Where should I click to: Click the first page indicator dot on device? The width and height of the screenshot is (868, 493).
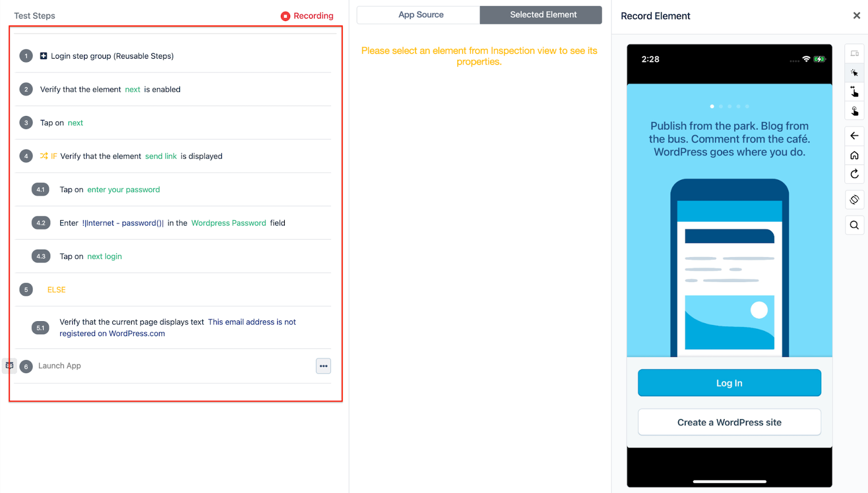coord(712,106)
